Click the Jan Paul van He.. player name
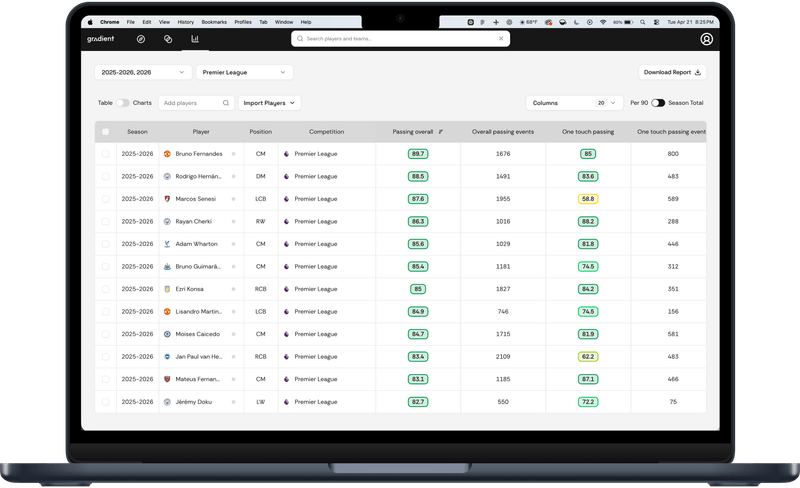800x488 pixels. click(x=199, y=357)
